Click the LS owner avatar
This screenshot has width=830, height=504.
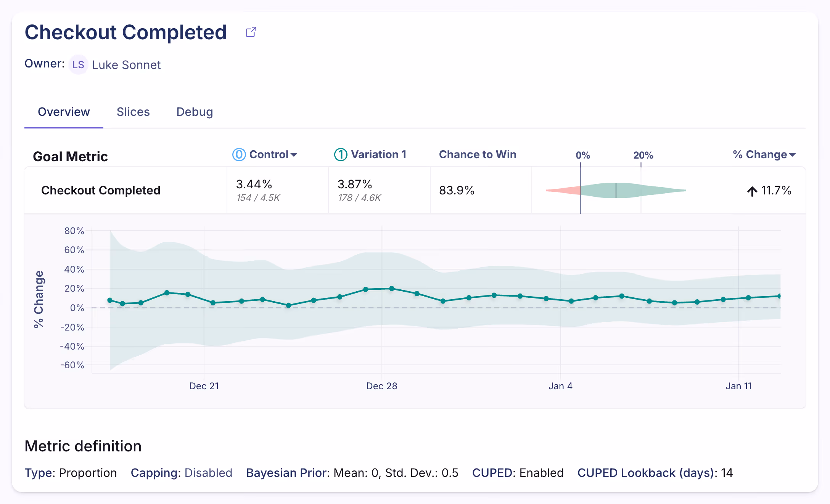coord(78,65)
